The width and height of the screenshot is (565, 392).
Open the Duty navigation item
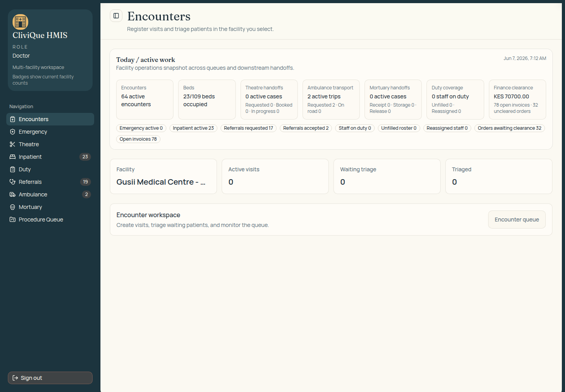(x=50, y=169)
